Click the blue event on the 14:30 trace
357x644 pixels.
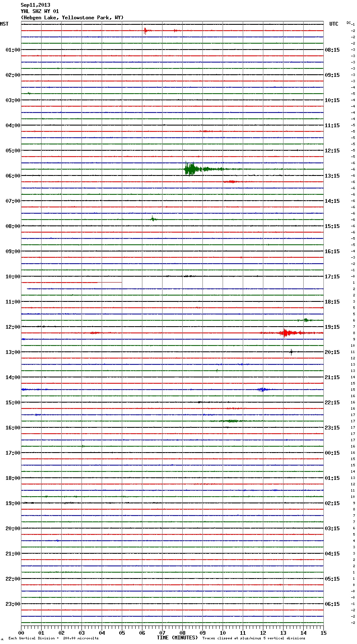(263, 390)
